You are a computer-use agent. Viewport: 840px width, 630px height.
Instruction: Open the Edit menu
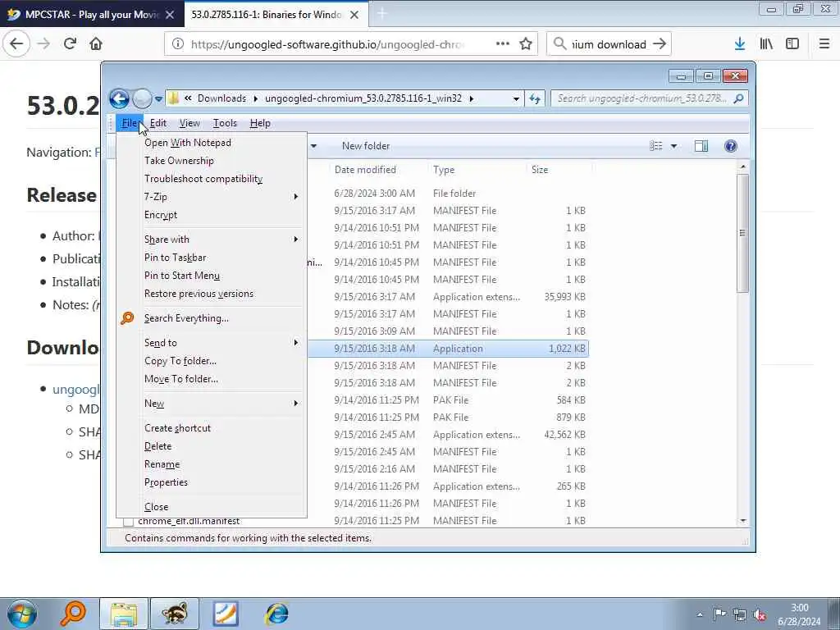[158, 123]
